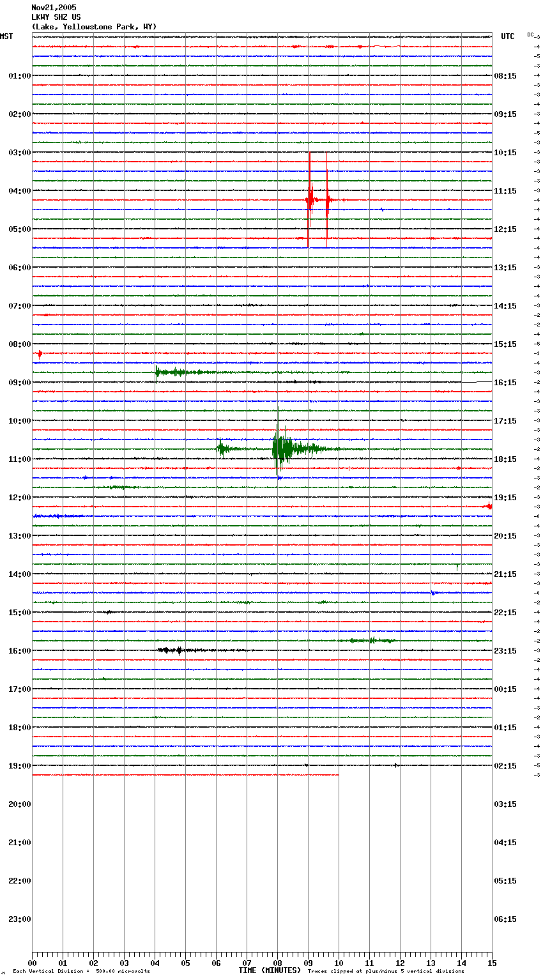Click the "11:00" MST time label
Viewport: 543px width, 980px height.
tap(20, 459)
